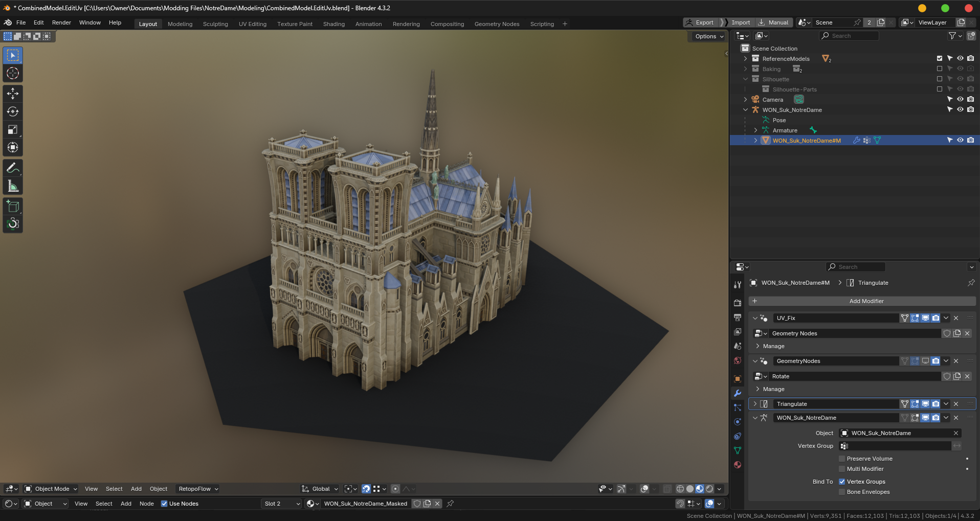
Task: Switch to wireframe viewport shading
Action: (x=680, y=489)
